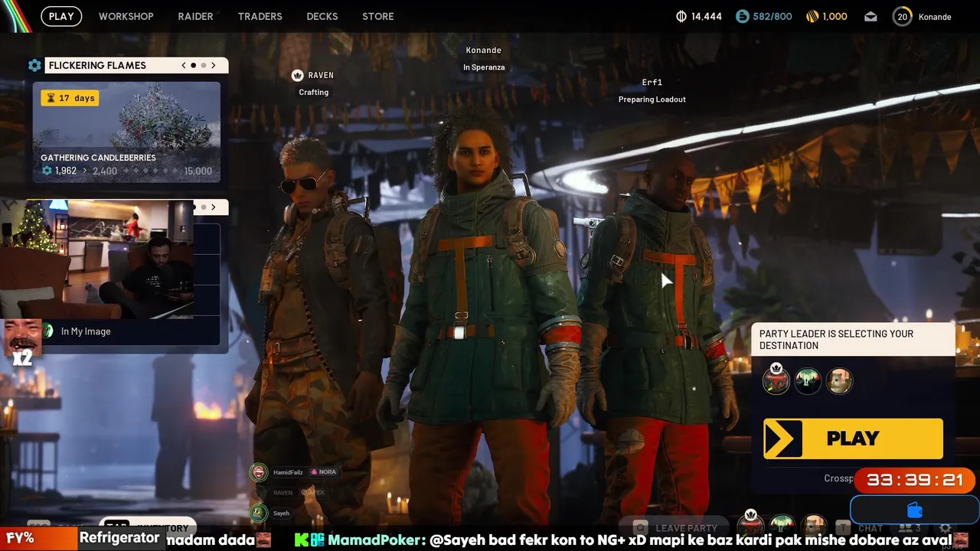980x551 pixels.
Task: Open the party members count icon
Action: (x=909, y=528)
